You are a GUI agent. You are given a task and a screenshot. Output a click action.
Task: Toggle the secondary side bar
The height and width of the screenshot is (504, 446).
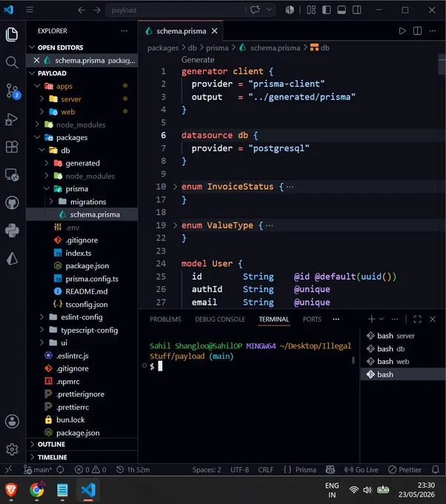click(356, 10)
